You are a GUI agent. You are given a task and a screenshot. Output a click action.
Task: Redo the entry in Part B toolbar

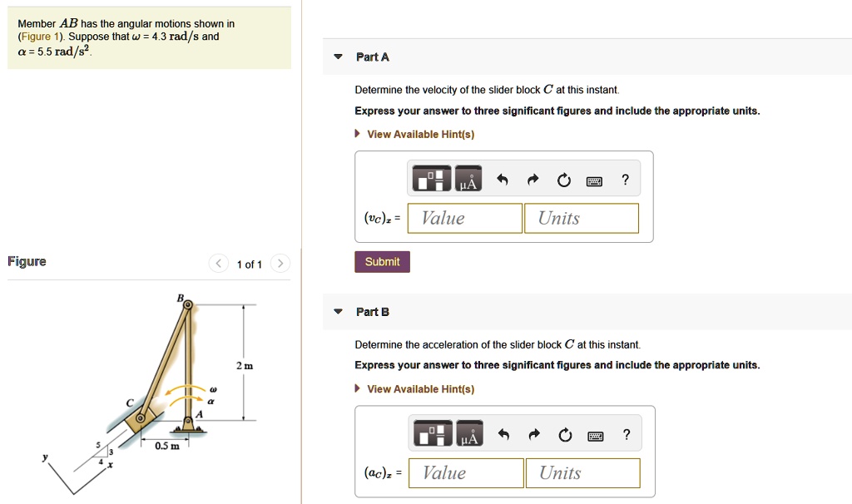pos(532,433)
